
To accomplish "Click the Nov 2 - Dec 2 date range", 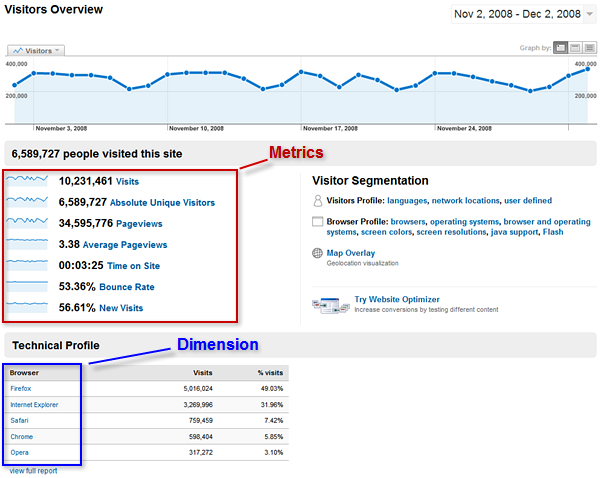I will point(517,14).
